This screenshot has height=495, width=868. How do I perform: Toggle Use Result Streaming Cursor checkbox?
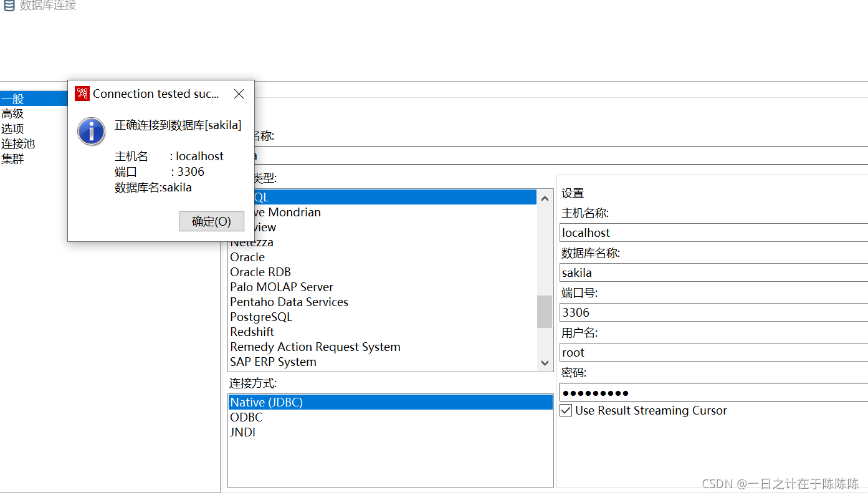click(566, 411)
